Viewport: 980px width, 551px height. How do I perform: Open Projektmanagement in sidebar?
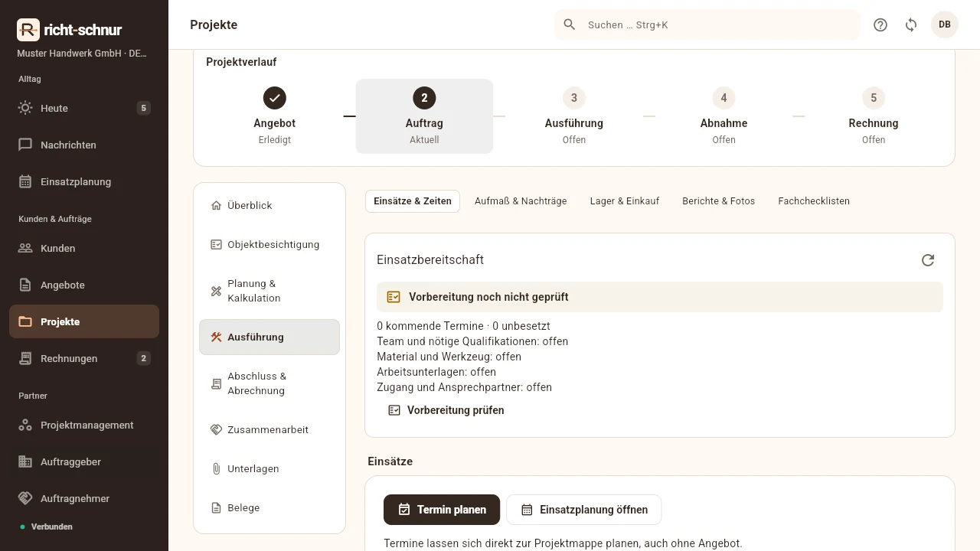pyautogui.click(x=84, y=425)
